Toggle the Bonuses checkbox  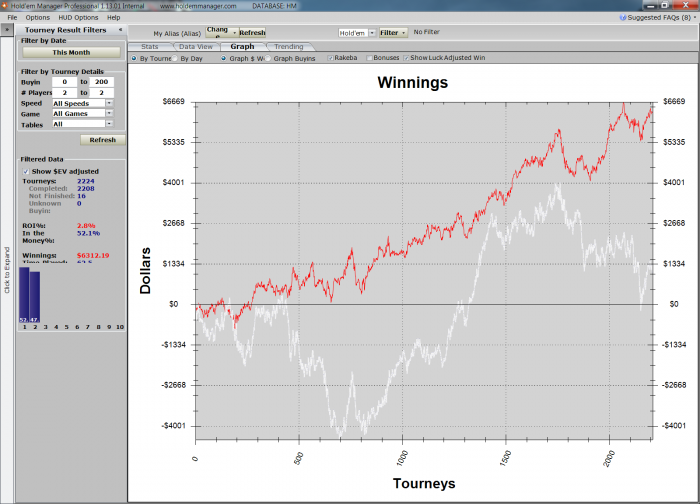(x=369, y=58)
